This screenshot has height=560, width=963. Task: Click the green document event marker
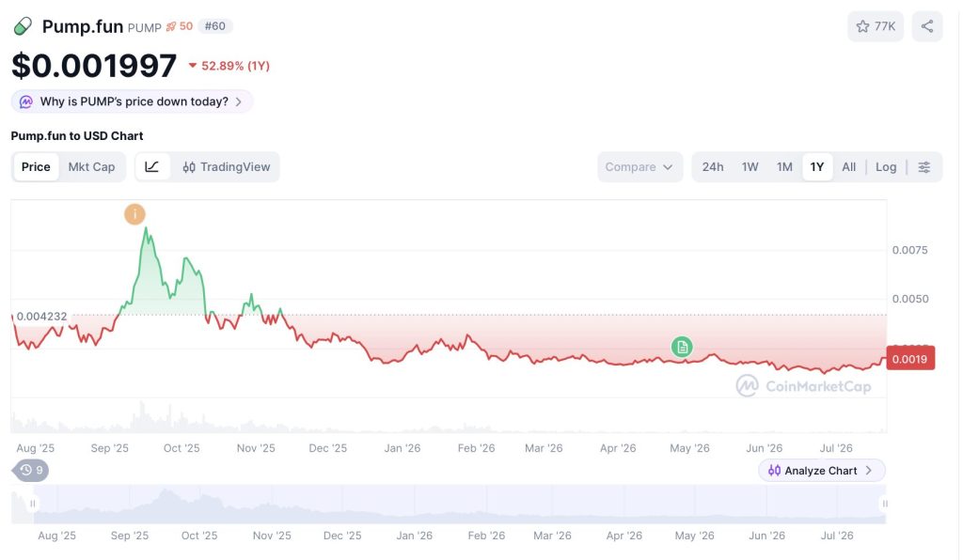point(682,347)
